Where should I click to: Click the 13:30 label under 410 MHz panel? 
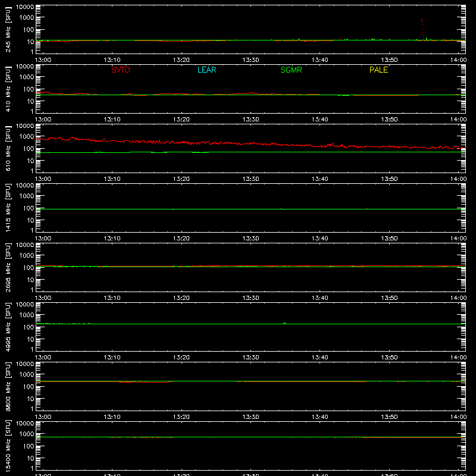point(250,120)
